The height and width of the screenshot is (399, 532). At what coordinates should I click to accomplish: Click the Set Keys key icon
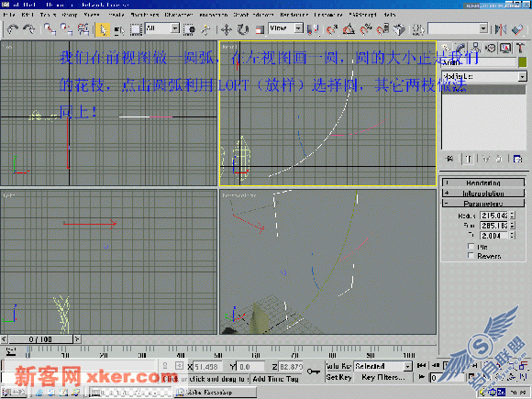point(313,371)
